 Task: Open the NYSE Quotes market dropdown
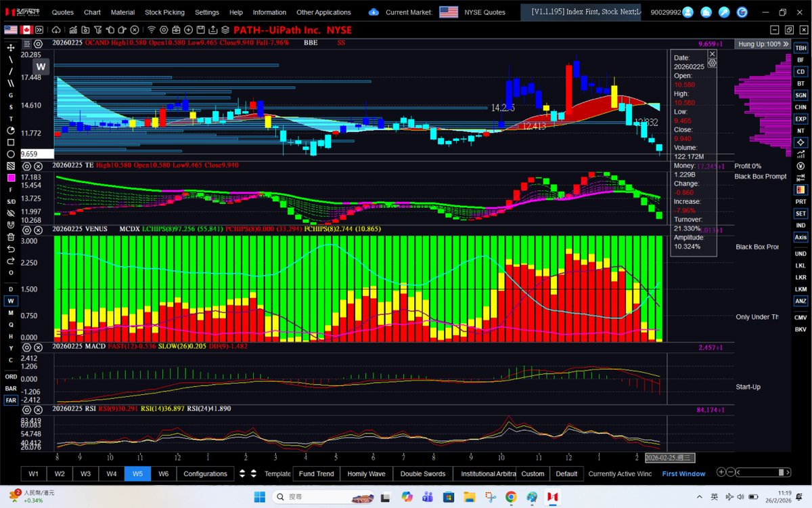484,12
